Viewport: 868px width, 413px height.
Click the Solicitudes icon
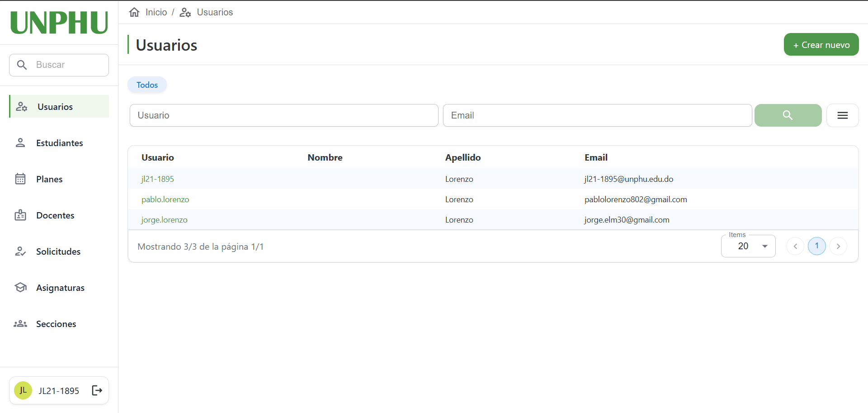[x=20, y=252]
